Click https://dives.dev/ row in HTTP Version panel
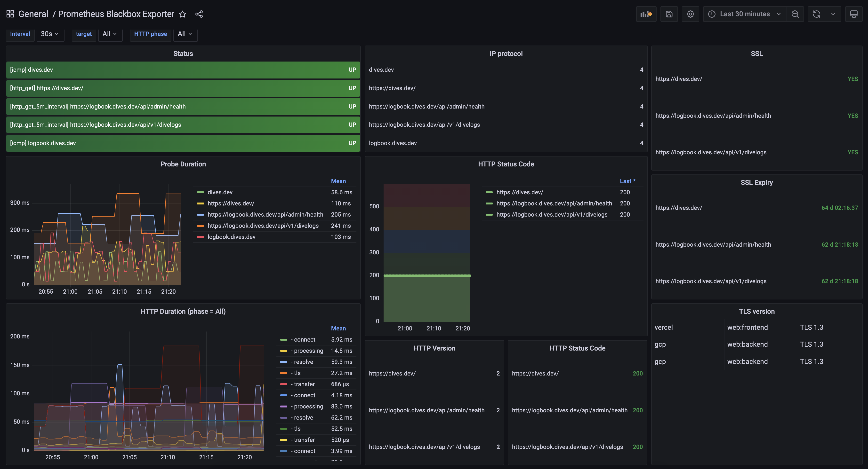The width and height of the screenshot is (868, 469). tap(434, 373)
